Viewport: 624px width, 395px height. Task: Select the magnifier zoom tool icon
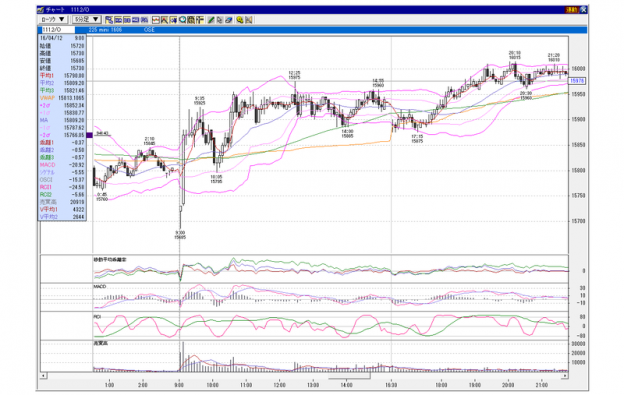coord(182,19)
